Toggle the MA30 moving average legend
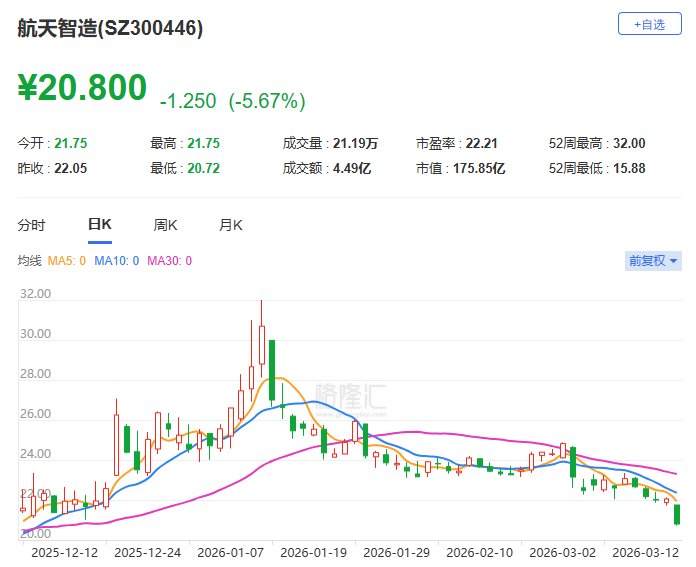The height and width of the screenshot is (567, 696). [x=169, y=261]
